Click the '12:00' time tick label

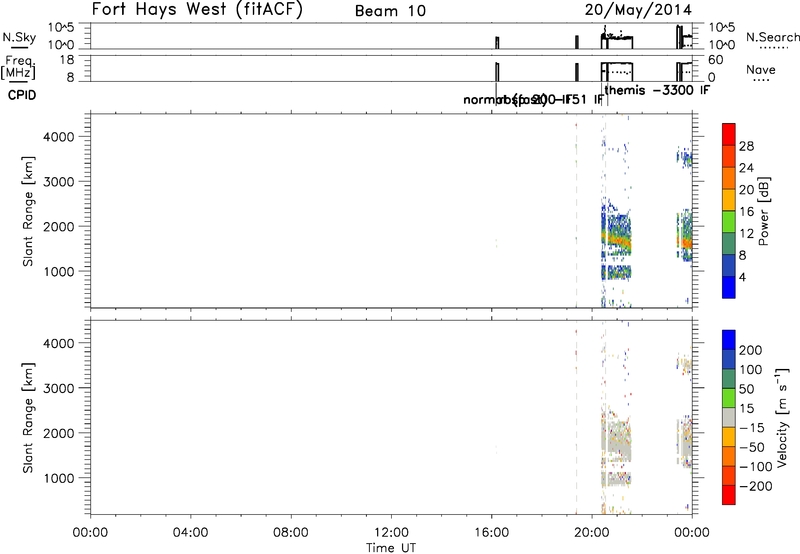click(x=391, y=533)
